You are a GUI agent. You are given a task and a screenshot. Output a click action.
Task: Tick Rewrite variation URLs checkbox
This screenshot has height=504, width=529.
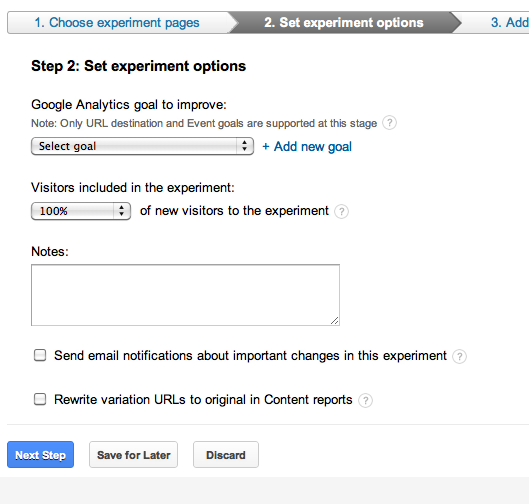point(40,399)
